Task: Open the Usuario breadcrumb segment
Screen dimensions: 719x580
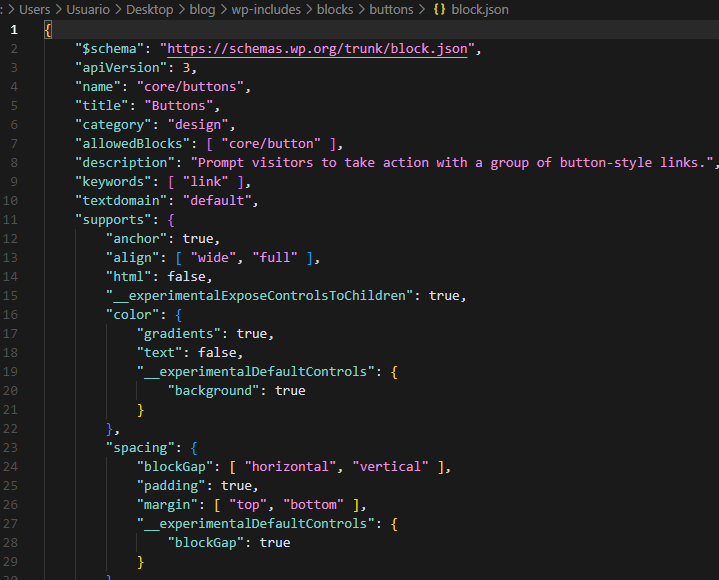Action: pos(89,9)
